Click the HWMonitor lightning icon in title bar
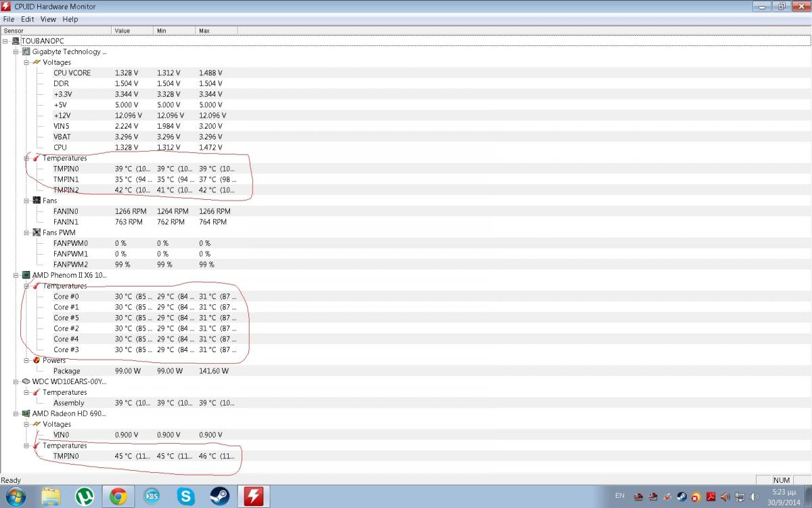The width and height of the screenshot is (812, 508). (6, 6)
